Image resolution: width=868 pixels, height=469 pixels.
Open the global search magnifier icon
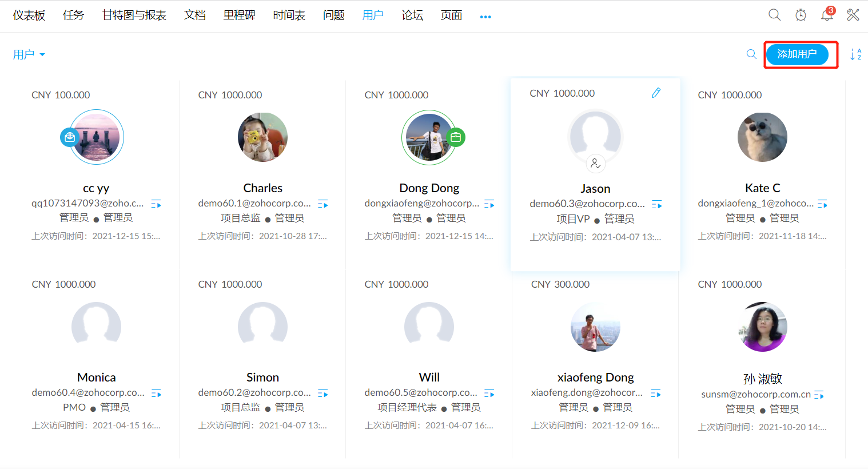click(774, 15)
